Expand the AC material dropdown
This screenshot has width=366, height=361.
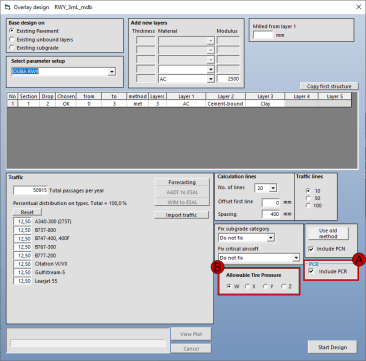(x=210, y=79)
